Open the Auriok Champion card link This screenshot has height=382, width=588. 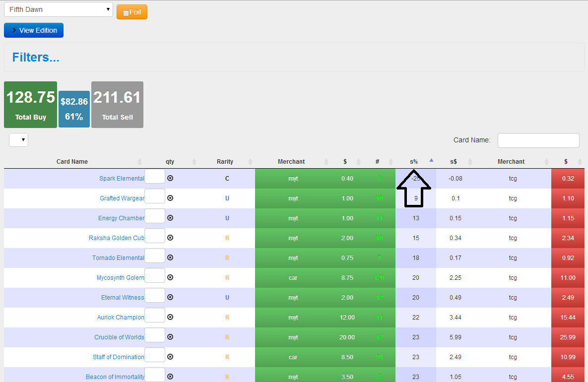(x=121, y=318)
